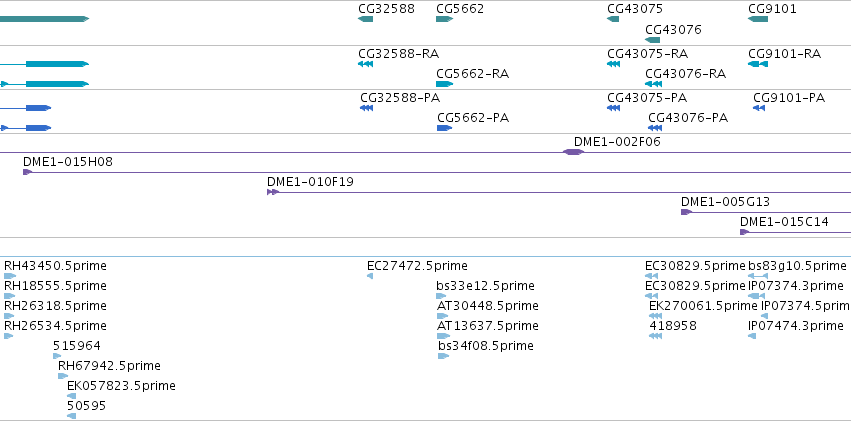Click the 515964 EST label
Viewport: 851px width, 421px height.
(77, 346)
